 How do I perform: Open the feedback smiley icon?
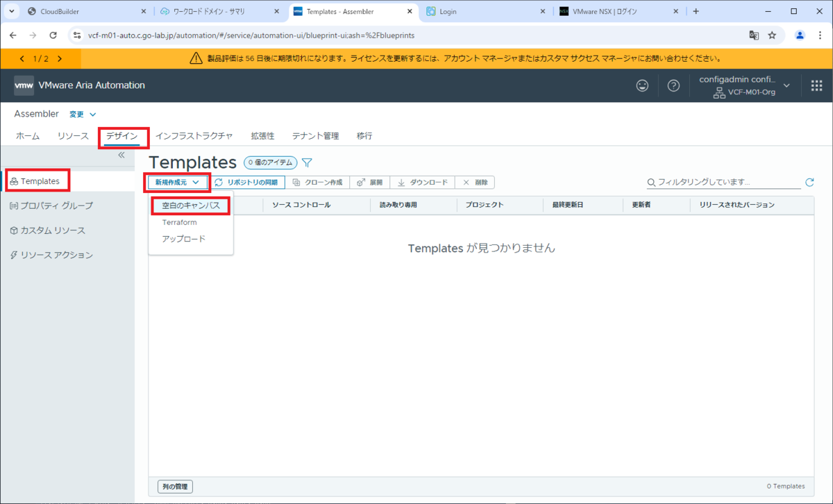643,85
